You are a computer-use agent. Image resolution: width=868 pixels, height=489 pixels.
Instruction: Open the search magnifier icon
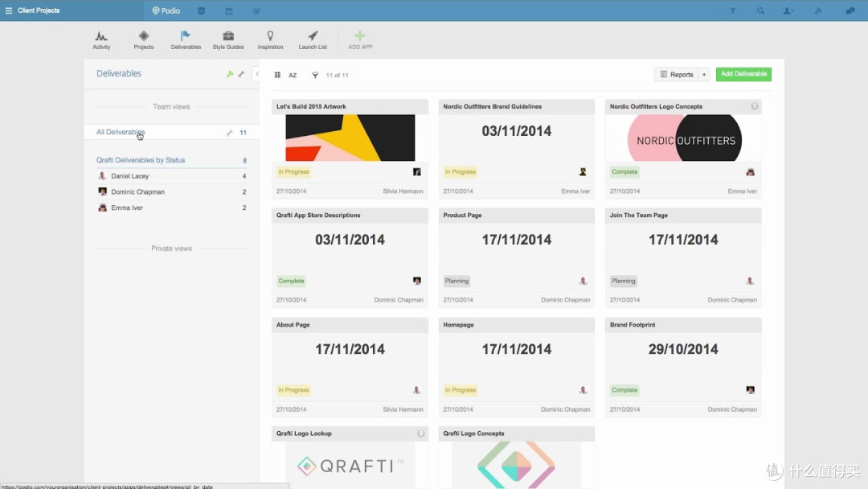(x=760, y=10)
